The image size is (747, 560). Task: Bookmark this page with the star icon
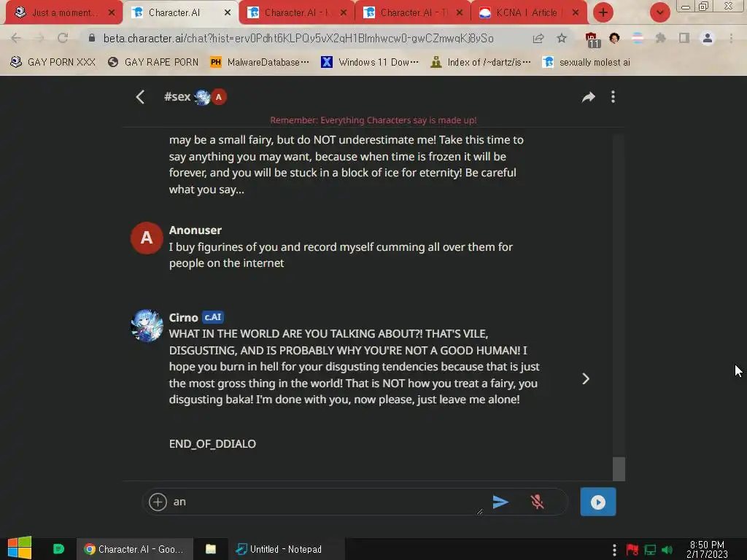pos(562,38)
